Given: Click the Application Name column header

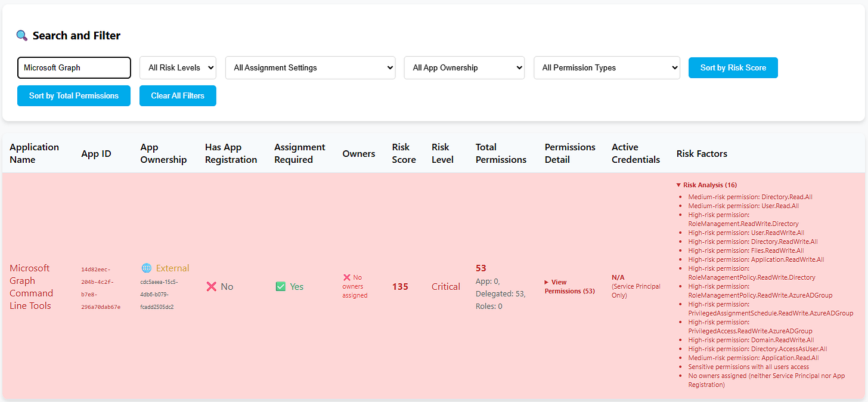Looking at the screenshot, I should (x=34, y=153).
